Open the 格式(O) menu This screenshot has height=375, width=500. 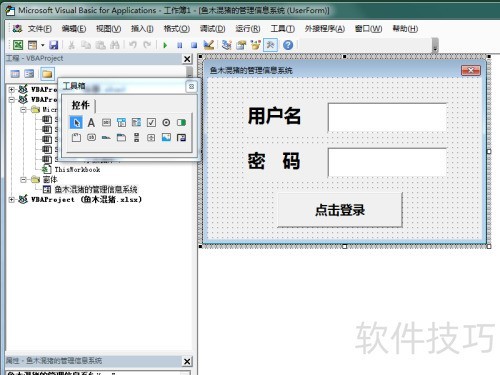click(x=177, y=29)
